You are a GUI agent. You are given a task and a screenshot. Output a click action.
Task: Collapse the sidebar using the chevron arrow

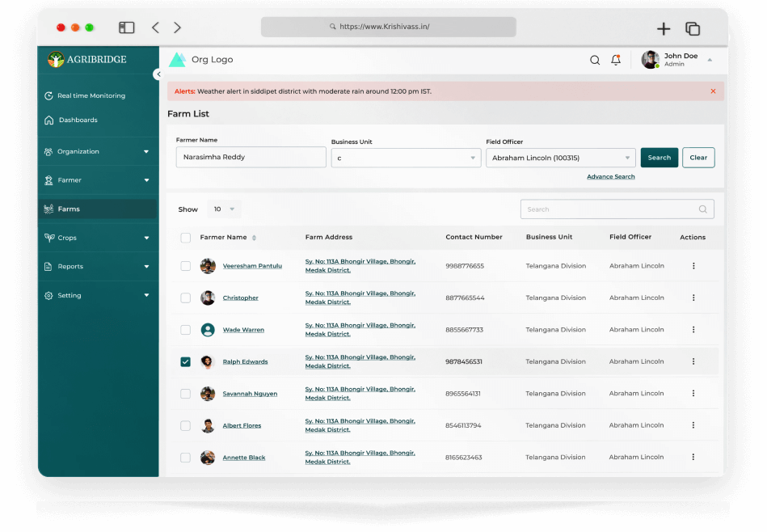(158, 74)
